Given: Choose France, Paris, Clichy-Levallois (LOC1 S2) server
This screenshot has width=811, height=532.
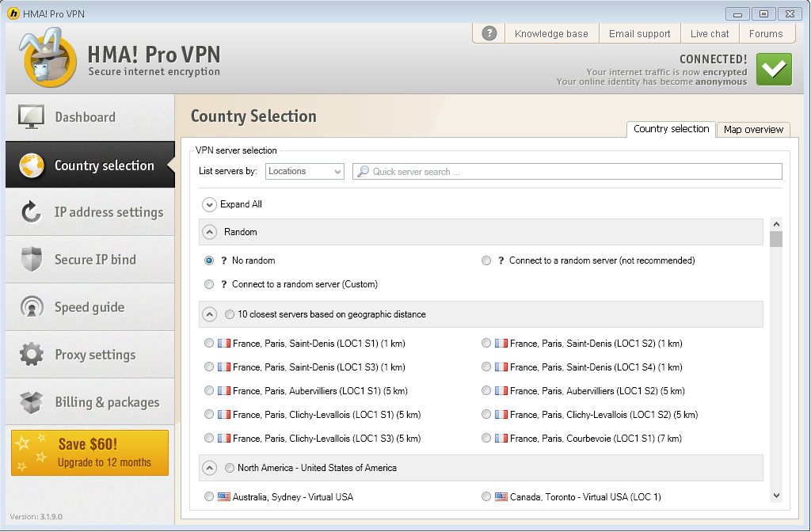Looking at the screenshot, I should 486,415.
